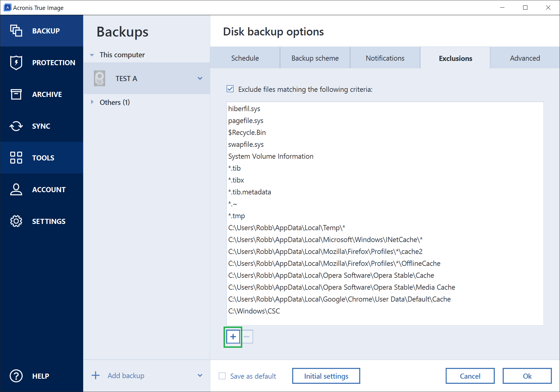Select the hiberfil.sys exclusion entry
The height and width of the screenshot is (392, 560).
(x=244, y=109)
